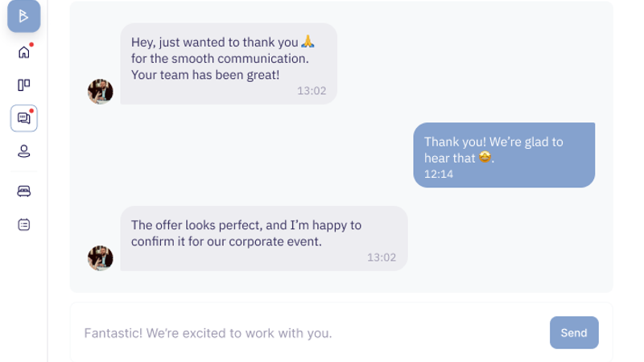Select the 'We're glad to hear that' reply
The height and width of the screenshot is (362, 644).
pos(504,155)
